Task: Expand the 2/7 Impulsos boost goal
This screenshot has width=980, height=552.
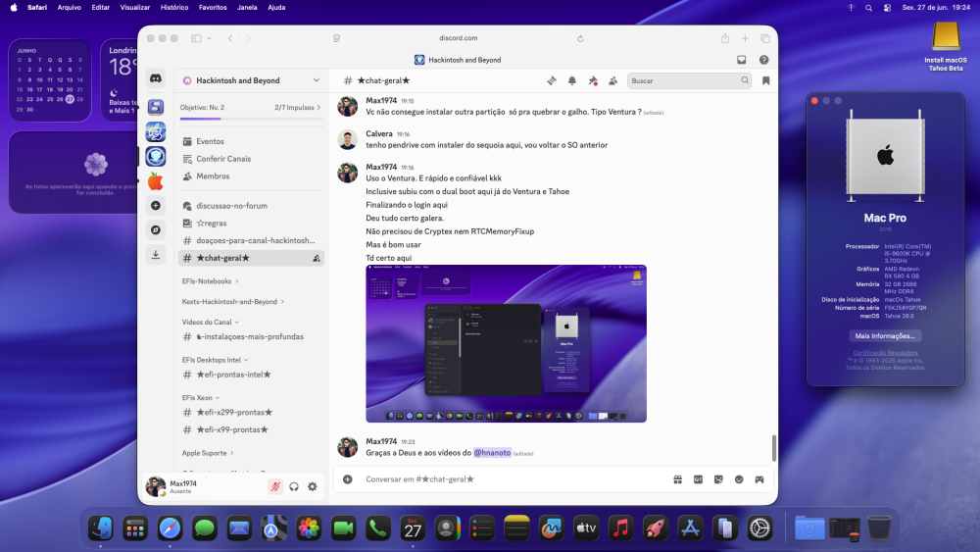Action: (298, 108)
